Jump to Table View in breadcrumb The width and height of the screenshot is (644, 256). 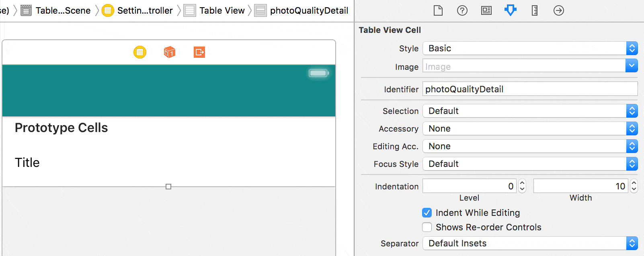222,10
